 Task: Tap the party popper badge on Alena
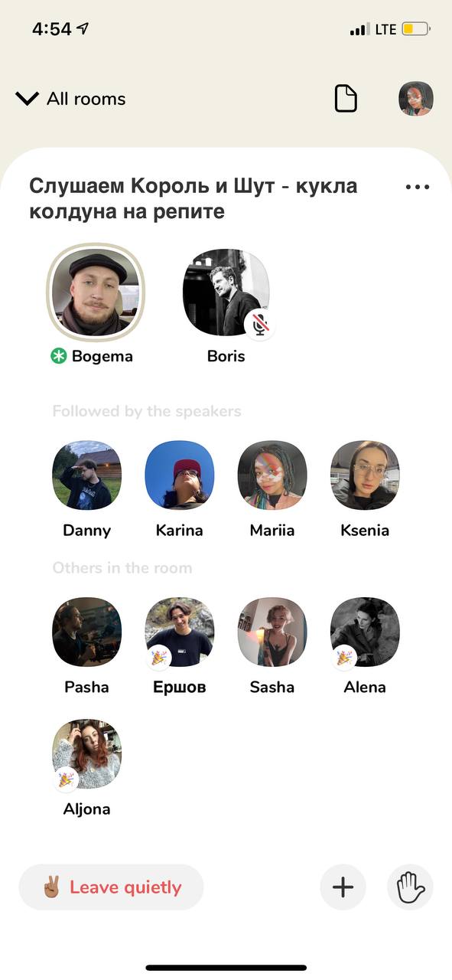(x=345, y=656)
